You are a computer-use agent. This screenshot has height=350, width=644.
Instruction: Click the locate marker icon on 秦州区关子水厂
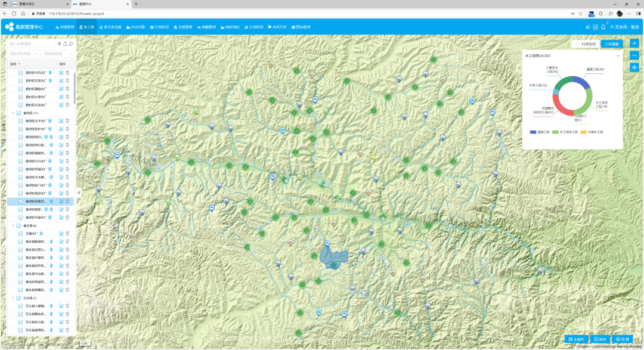tap(50, 121)
